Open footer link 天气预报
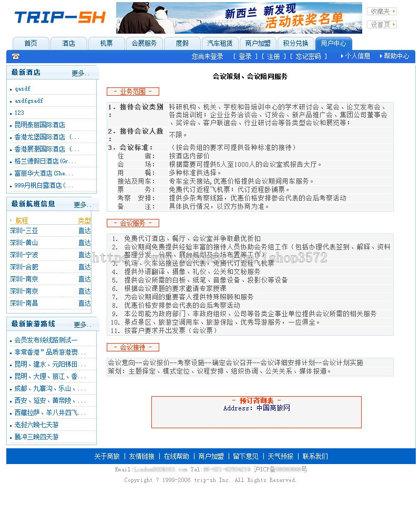Viewport: 420px width, 513px height. [x=280, y=457]
